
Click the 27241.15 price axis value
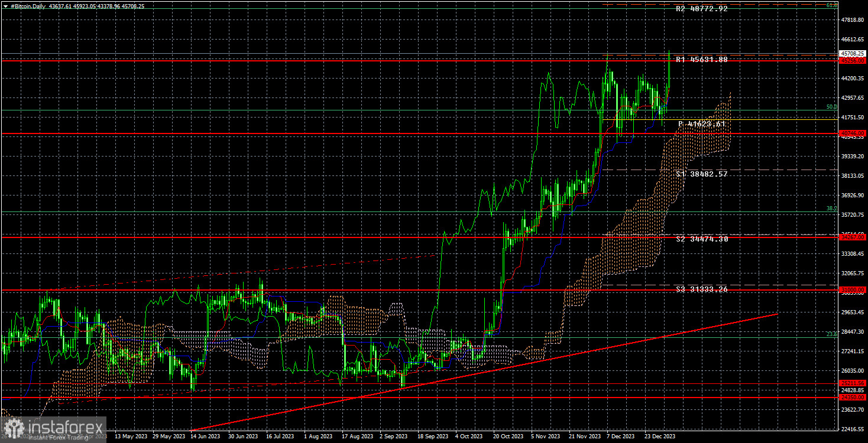coord(853,351)
